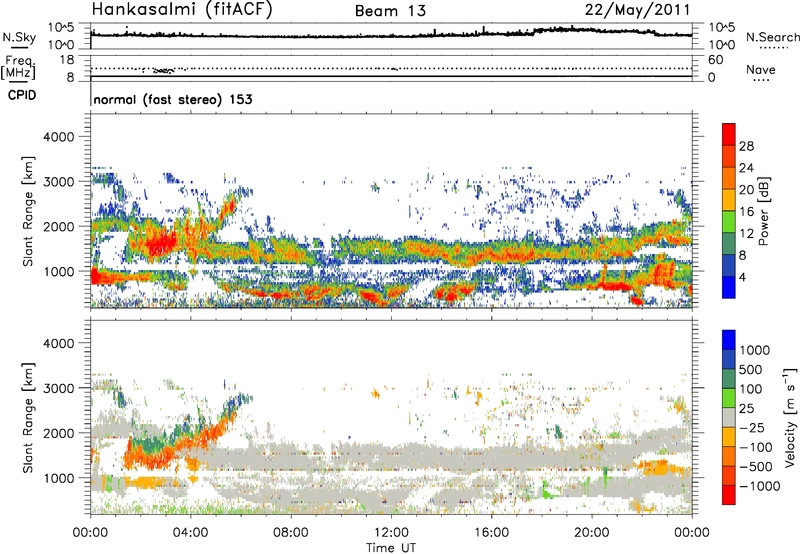Click the '20:00' time axis tick

pos(591,533)
